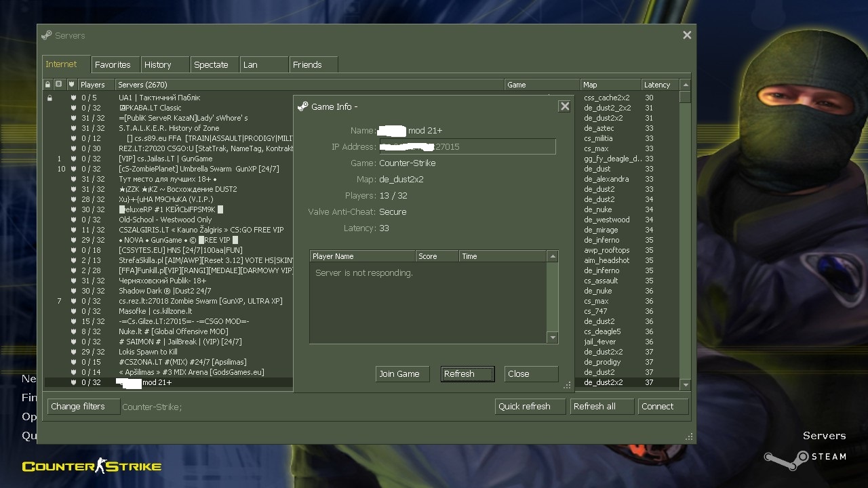This screenshot has height=488, width=868.
Task: Click shield icon beside Lokis Spawn to Kill
Action: pos(74,352)
